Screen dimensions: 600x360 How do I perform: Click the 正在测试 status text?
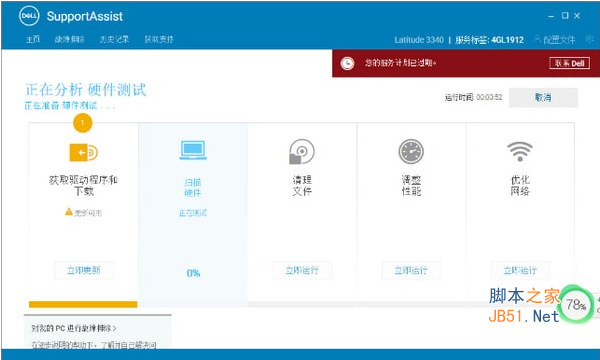193,213
